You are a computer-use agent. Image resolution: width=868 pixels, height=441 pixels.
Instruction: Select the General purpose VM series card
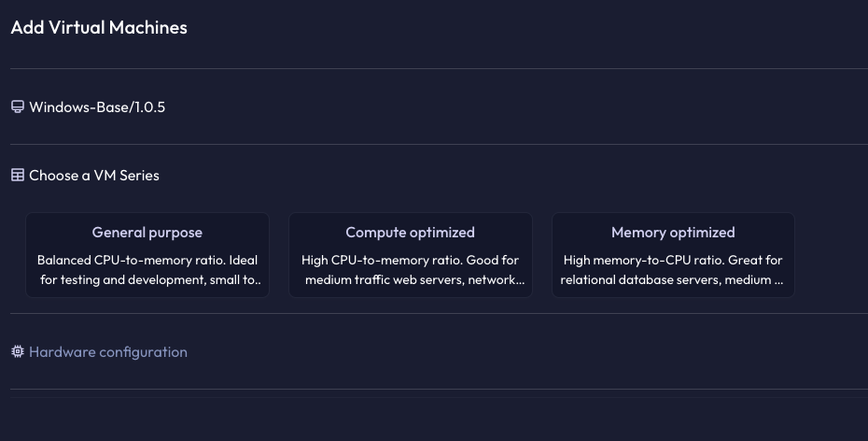click(147, 255)
